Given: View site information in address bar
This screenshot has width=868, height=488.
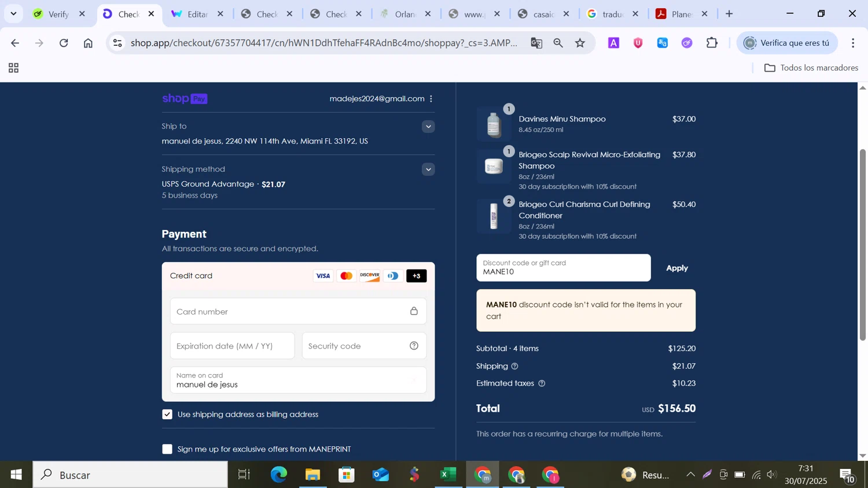Looking at the screenshot, I should click(117, 43).
